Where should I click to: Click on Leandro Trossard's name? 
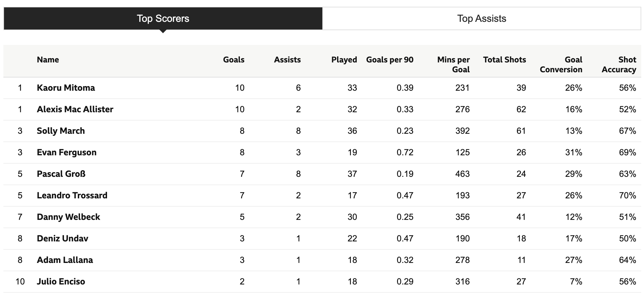pos(72,196)
